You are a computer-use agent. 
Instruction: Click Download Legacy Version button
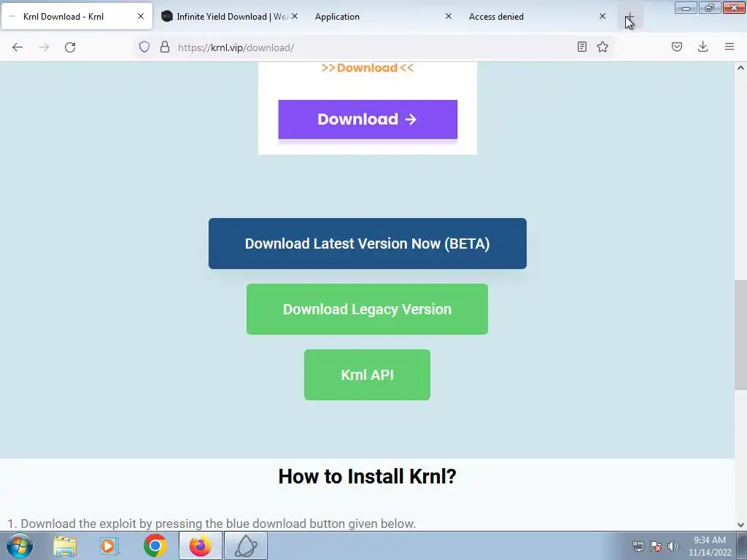(368, 309)
